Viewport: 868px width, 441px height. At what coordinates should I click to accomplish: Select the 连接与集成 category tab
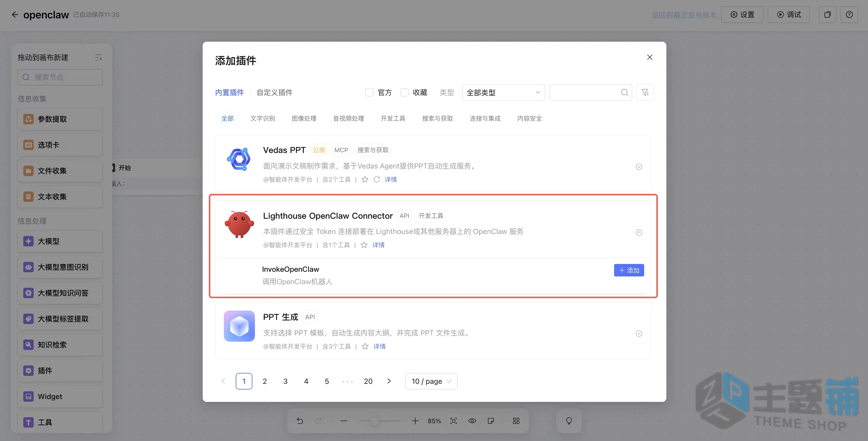click(485, 118)
